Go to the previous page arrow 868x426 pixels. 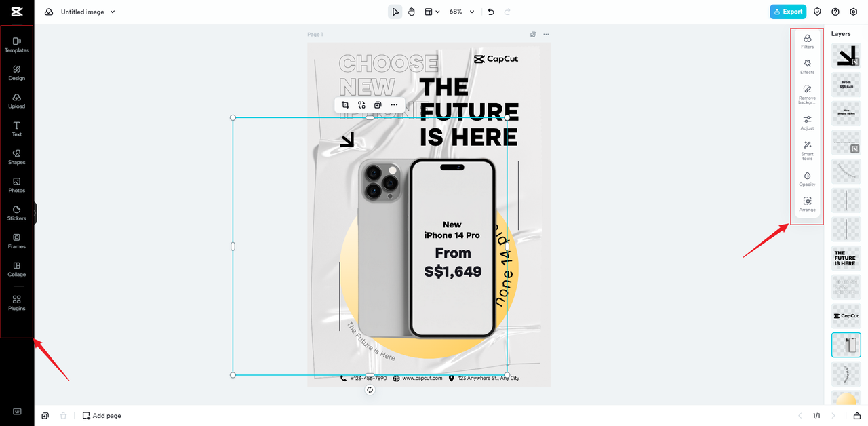800,416
